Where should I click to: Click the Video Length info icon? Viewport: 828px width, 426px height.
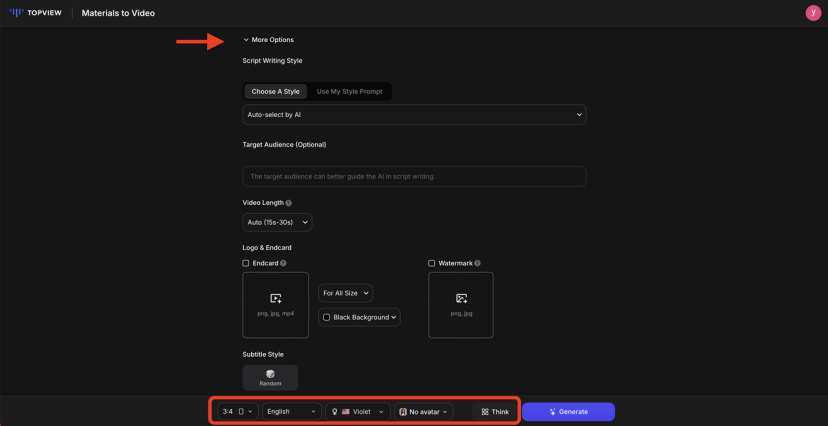289,203
